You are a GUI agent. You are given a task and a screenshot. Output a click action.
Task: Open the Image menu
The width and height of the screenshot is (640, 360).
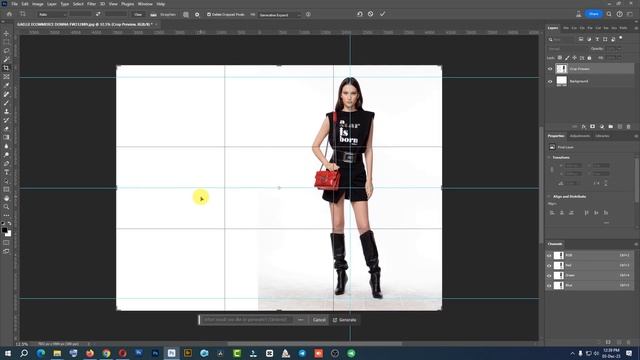click(38, 4)
